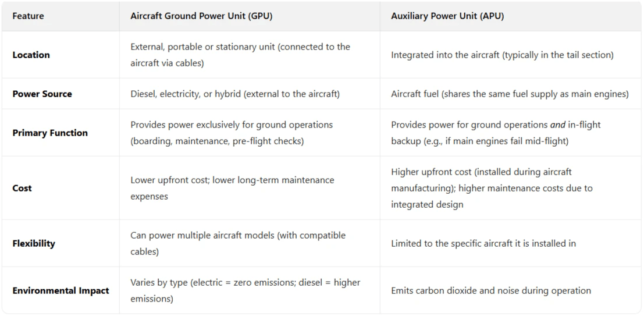Click the "Power Source" row label

42,94
